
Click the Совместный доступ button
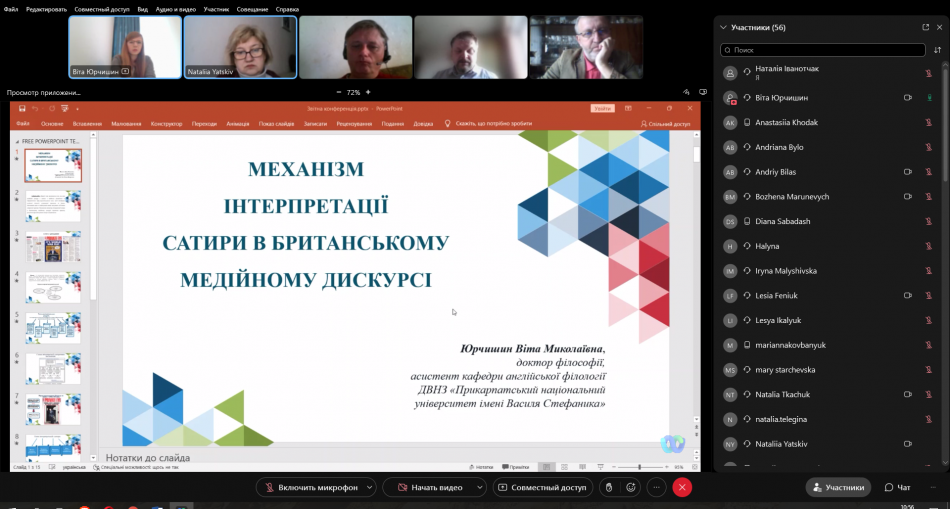click(541, 487)
